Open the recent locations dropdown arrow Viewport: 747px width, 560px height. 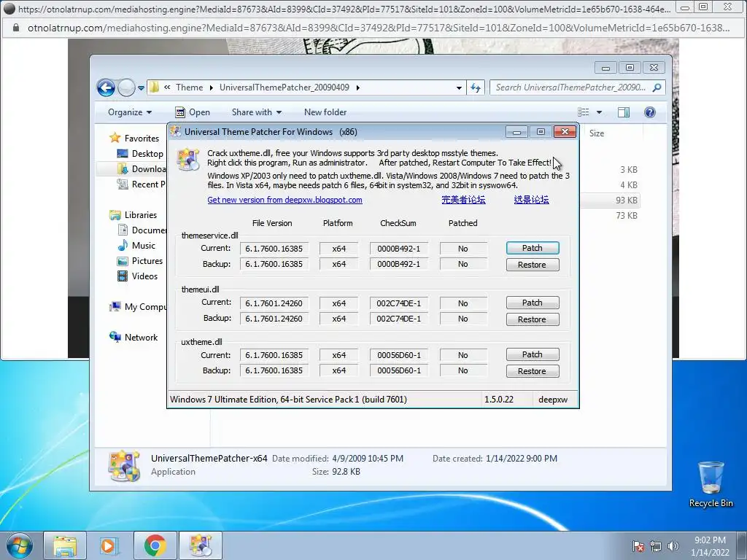(x=141, y=88)
